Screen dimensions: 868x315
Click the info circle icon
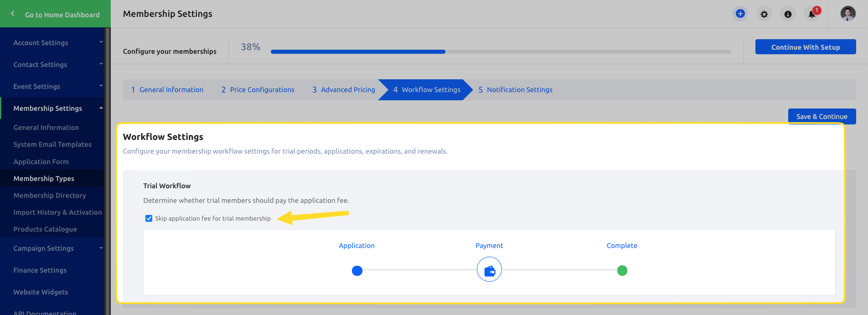click(x=788, y=14)
